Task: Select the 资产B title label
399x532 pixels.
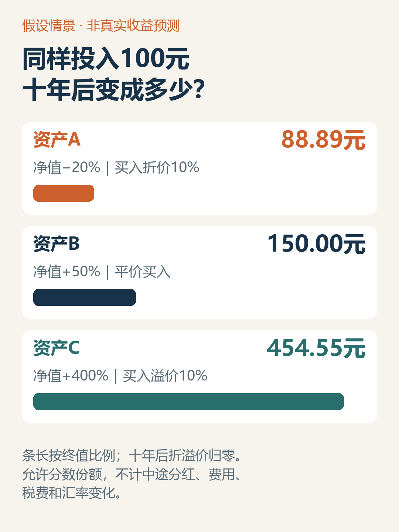Action: (57, 244)
